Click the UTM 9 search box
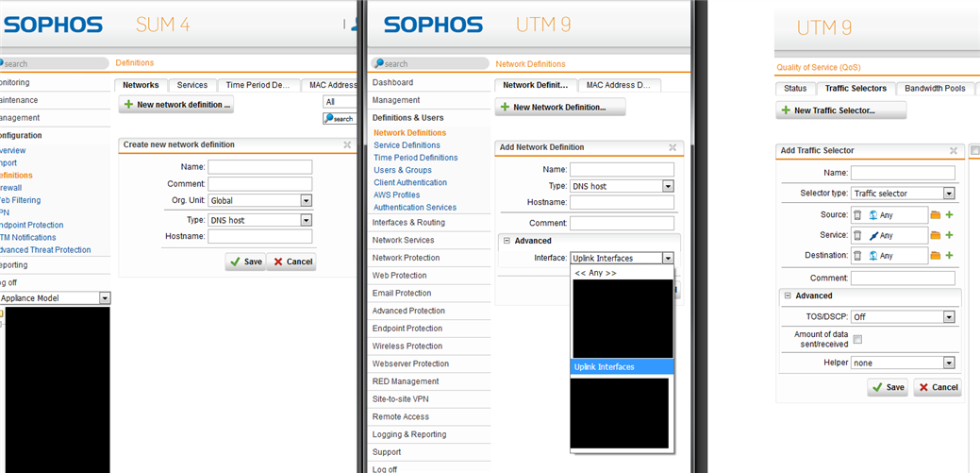The image size is (980, 473). tap(430, 64)
